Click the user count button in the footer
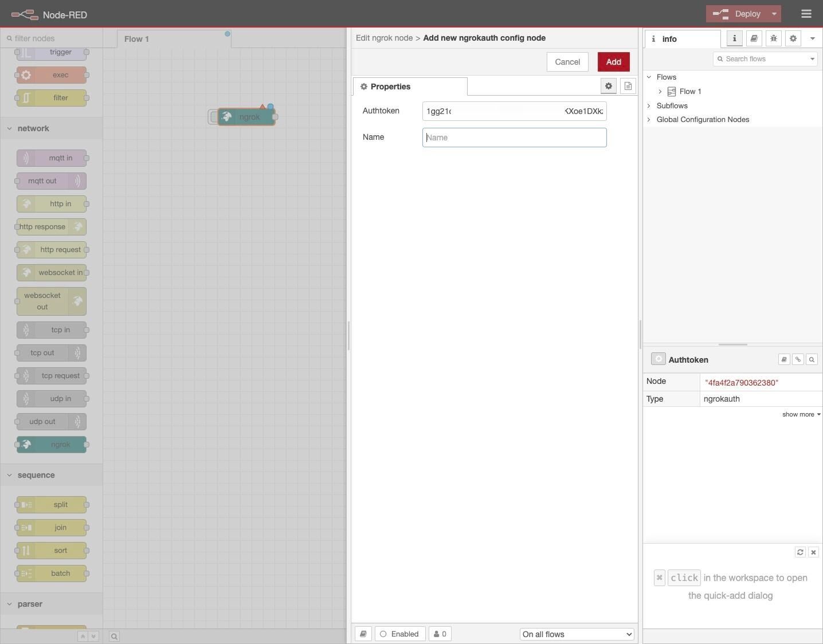This screenshot has height=644, width=823. [x=440, y=634]
